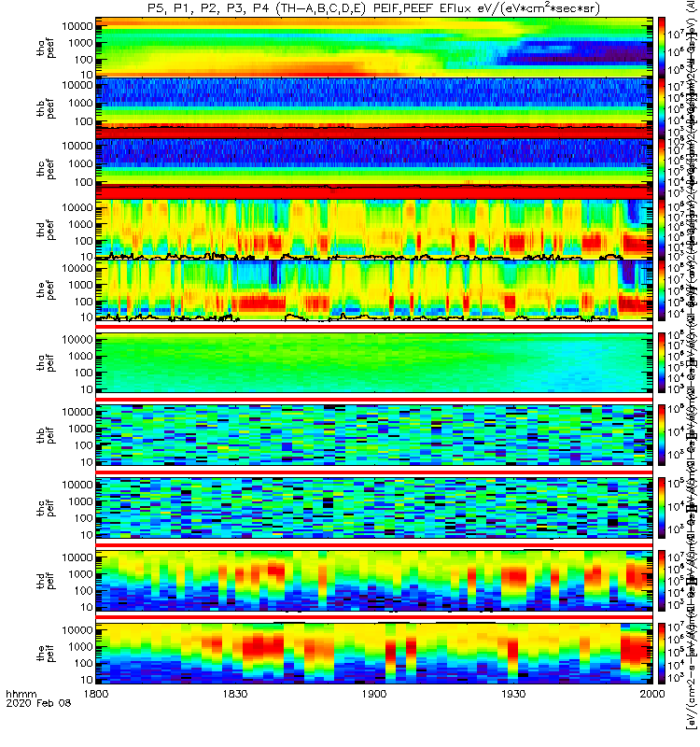700x747 pixels.
Task: Click the "thd peif" panel axis label
Action: 46,581
